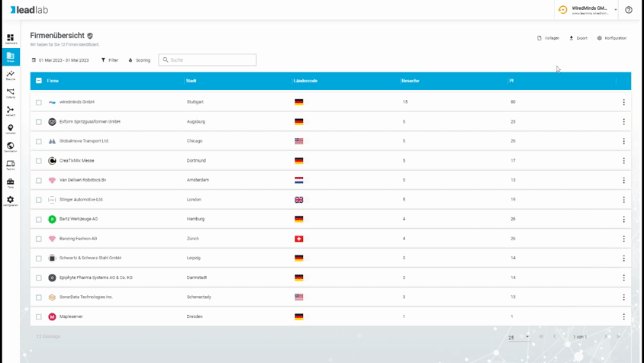Screen dimensions: 644x363
Task: Open the Scoring settings
Action: [139, 60]
